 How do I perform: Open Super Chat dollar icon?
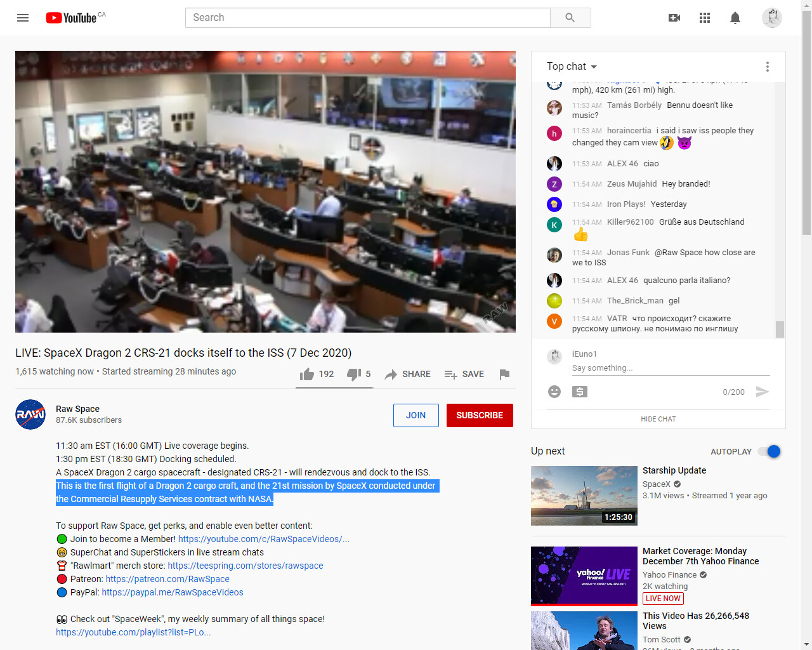[580, 392]
